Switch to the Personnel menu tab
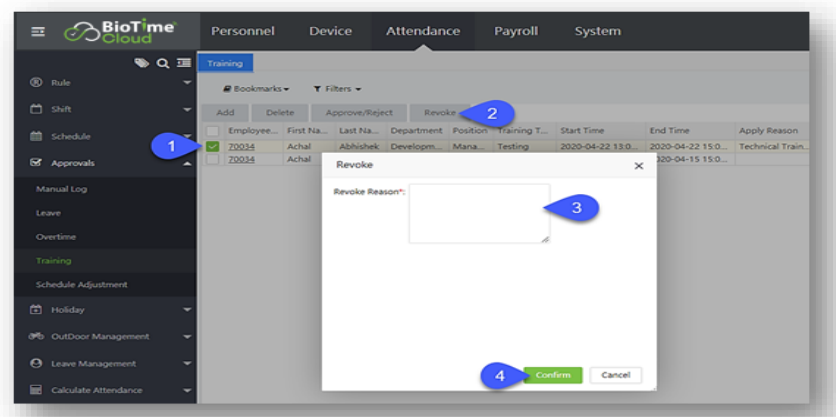The height and width of the screenshot is (417, 836). click(244, 31)
